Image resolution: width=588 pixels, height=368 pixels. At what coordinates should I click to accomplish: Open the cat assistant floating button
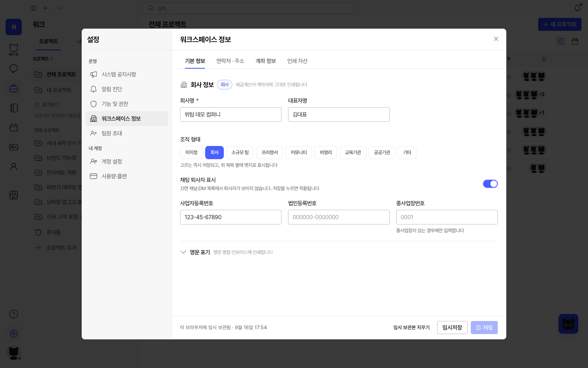(x=568, y=324)
